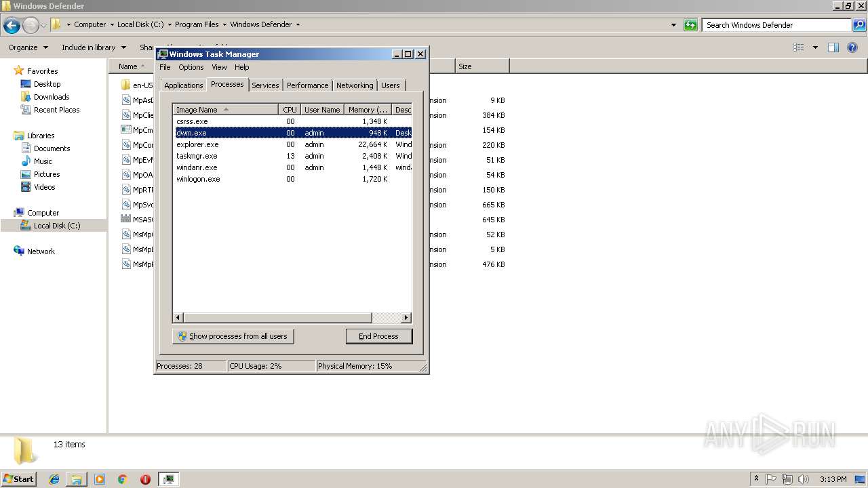Select the windanr.exe process row
The width and height of the screenshot is (868, 488).
pyautogui.click(x=292, y=167)
